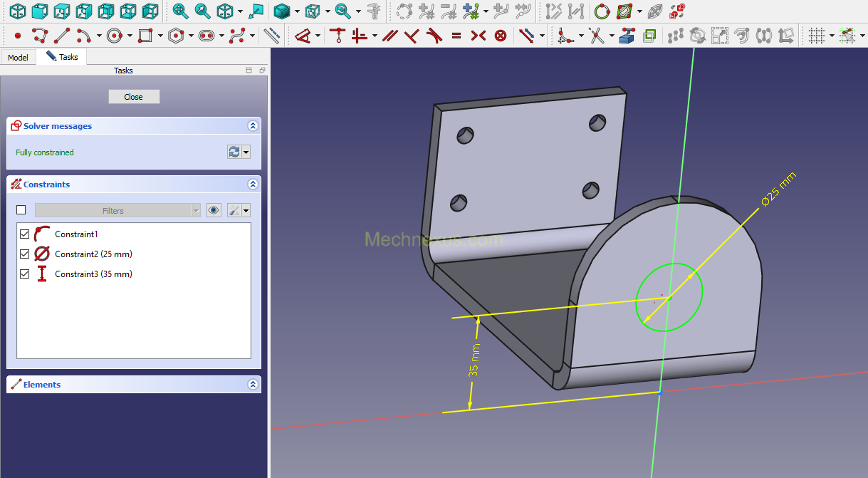Uncheck the Constraint1 checkbox
Screen dimensions: 868x478
(x=25, y=234)
